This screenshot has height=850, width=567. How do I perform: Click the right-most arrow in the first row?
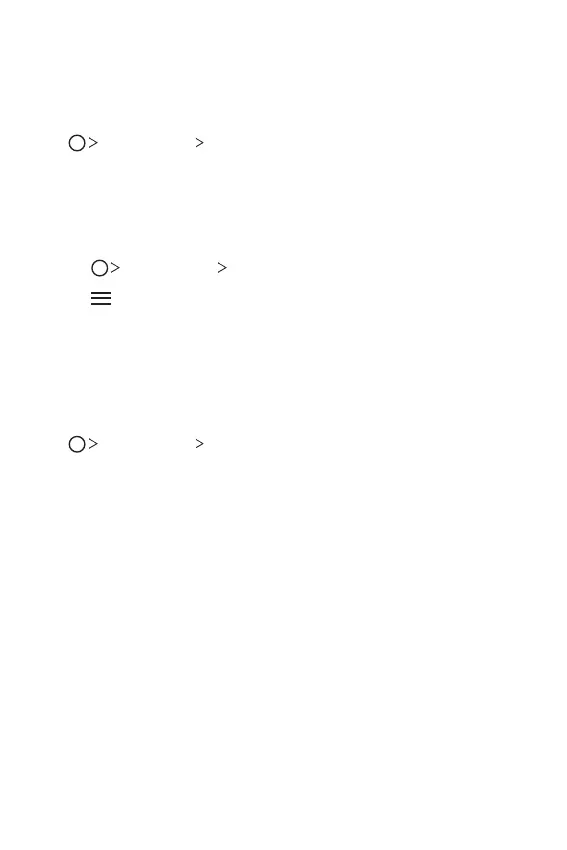pyautogui.click(x=199, y=143)
